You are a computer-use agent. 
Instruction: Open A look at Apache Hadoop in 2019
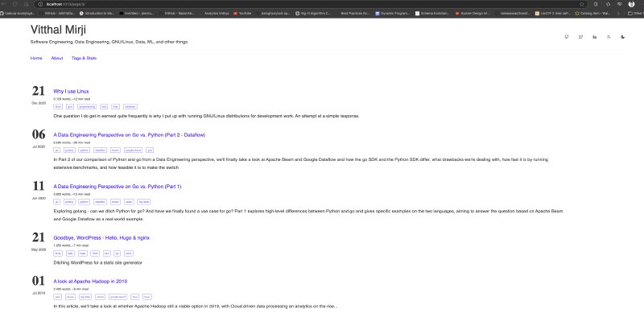tap(90, 282)
